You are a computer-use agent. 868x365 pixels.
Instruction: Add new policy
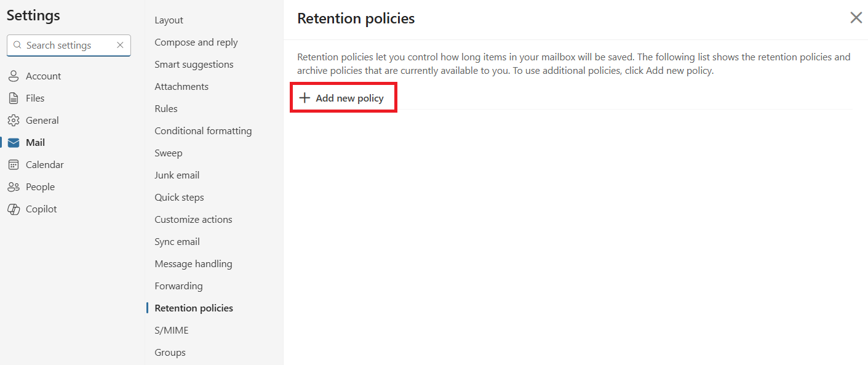[x=343, y=98]
